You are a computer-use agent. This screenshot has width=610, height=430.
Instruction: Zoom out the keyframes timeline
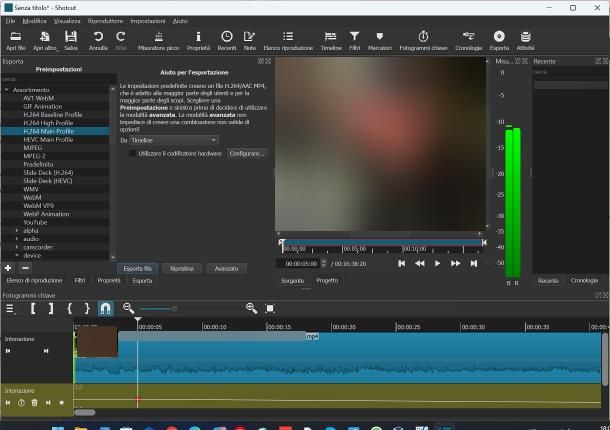[x=128, y=309]
